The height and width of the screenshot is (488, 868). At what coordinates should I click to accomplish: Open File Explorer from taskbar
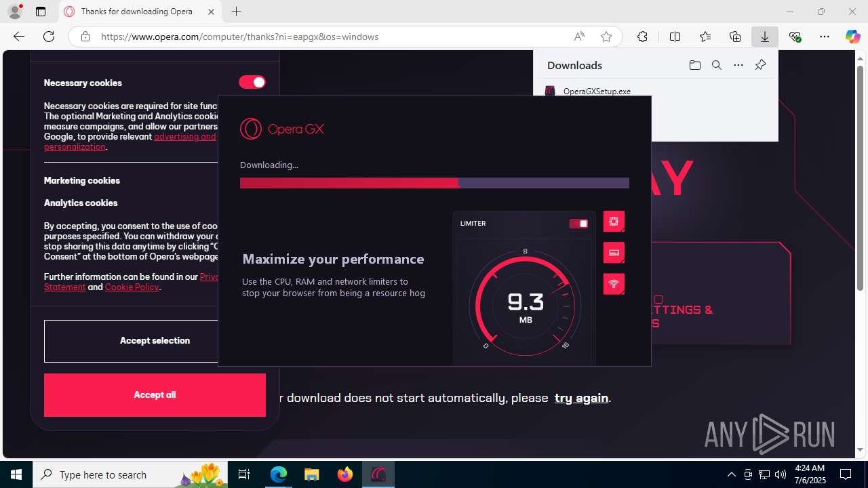311,474
